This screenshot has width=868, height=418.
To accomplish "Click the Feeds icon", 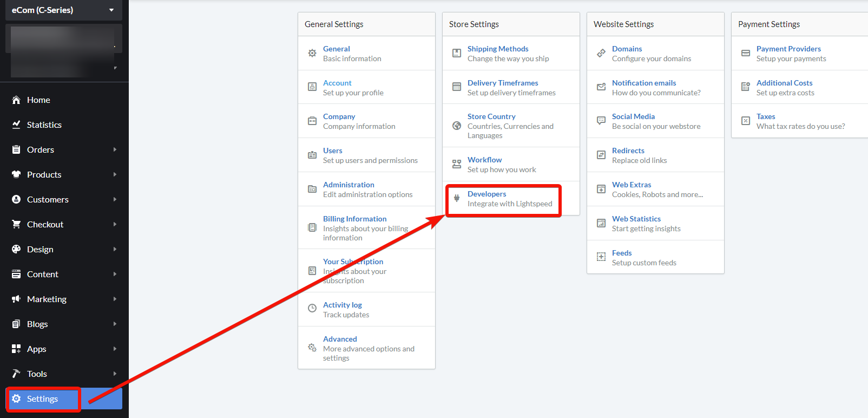I will click(x=601, y=257).
